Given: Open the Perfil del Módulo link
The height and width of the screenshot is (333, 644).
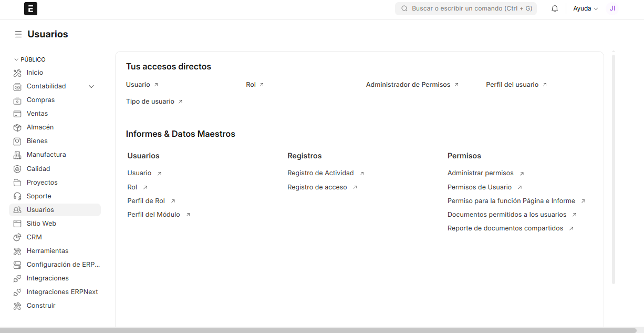Looking at the screenshot, I should [x=153, y=215].
